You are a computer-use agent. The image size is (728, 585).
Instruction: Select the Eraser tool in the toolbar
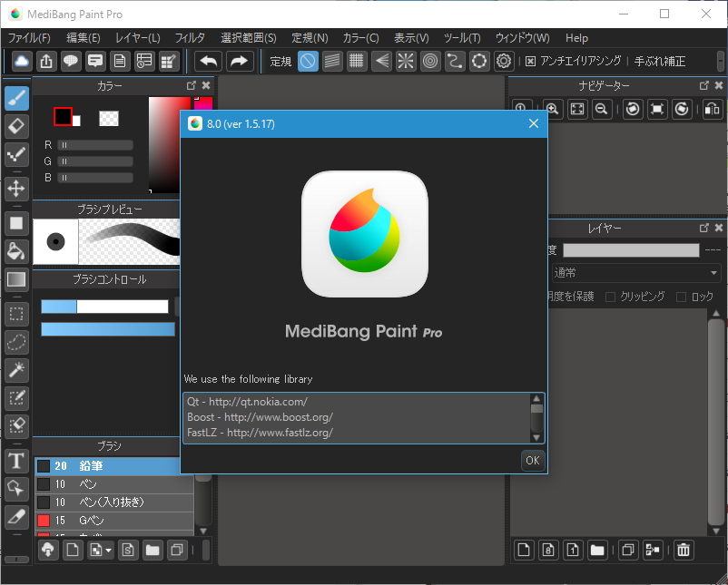[x=15, y=126]
